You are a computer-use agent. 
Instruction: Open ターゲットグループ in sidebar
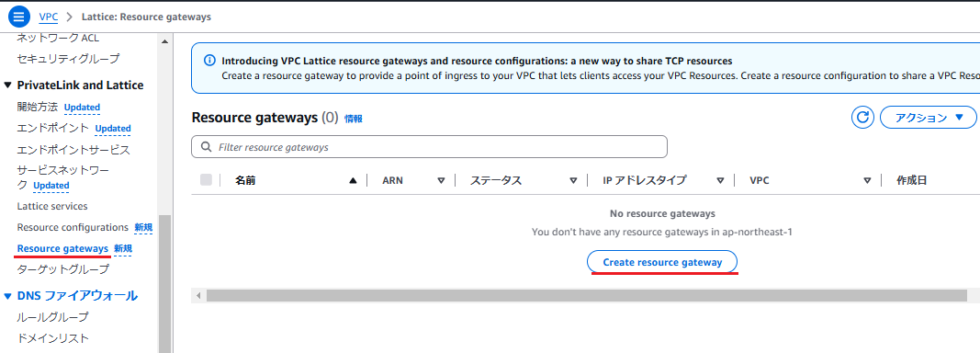click(x=63, y=269)
